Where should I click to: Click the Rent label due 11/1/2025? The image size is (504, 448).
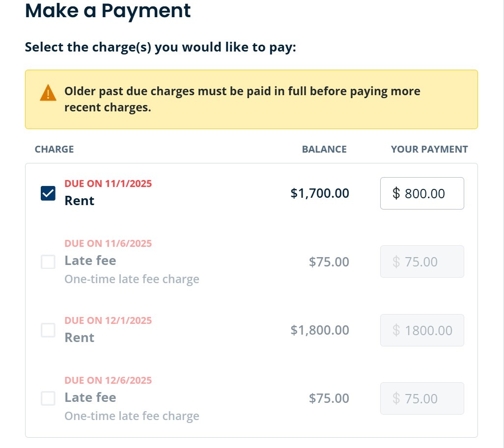[x=80, y=201]
